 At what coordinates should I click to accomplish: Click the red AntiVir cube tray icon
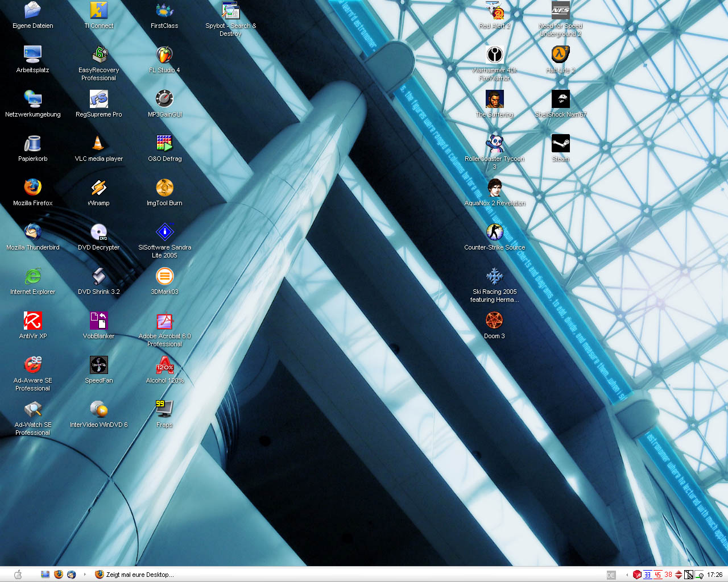coord(637,575)
